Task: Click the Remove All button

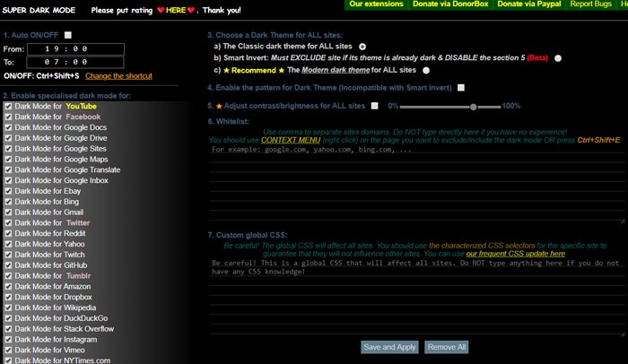Action: [447, 347]
